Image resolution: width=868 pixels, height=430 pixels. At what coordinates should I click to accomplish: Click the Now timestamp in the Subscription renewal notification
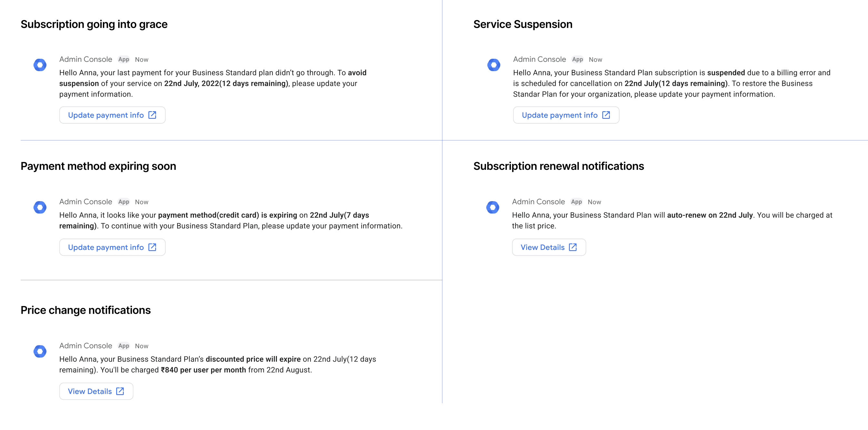pyautogui.click(x=594, y=202)
